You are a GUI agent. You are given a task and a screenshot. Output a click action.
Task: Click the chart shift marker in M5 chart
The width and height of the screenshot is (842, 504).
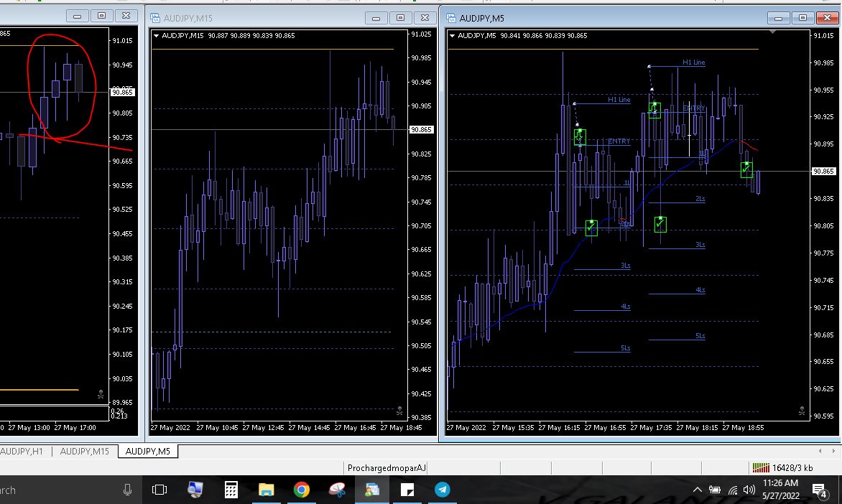772,32
